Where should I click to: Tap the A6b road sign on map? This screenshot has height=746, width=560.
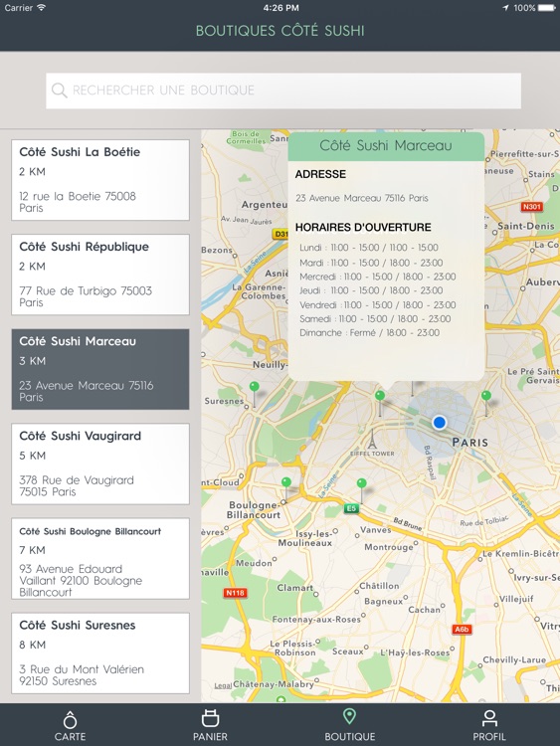[462, 630]
